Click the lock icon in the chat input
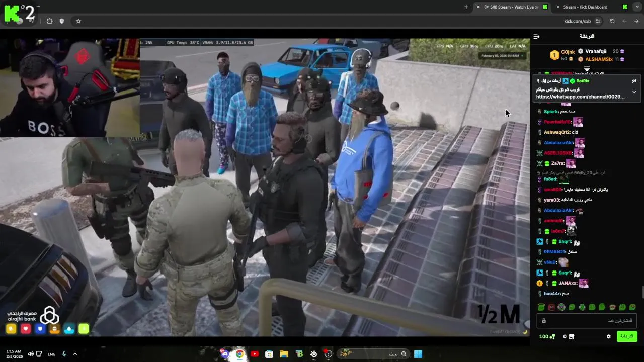Image resolution: width=644 pixels, height=362 pixels. pos(543,321)
